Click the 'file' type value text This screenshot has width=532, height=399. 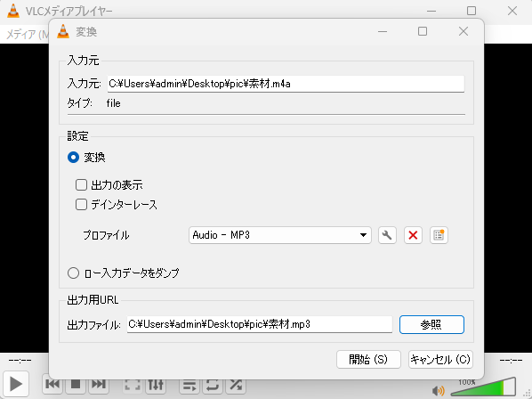[113, 103]
